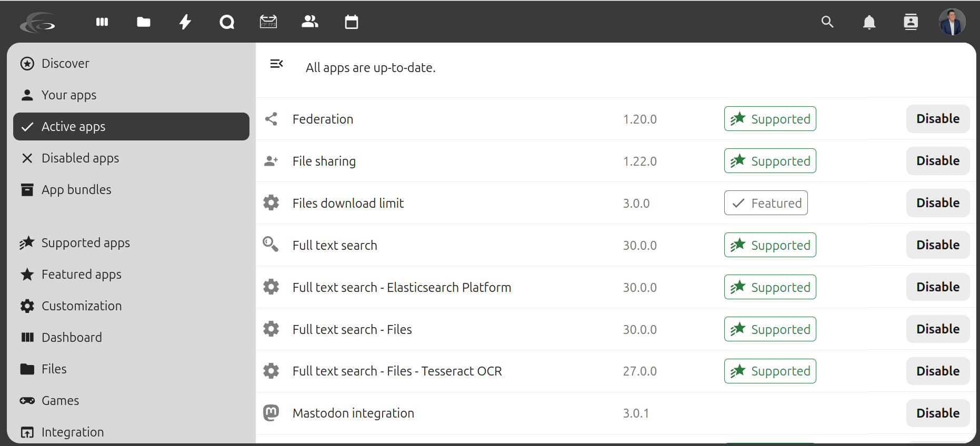
Task: Click version 3.0.1 in Mastodon row
Action: pos(636,413)
